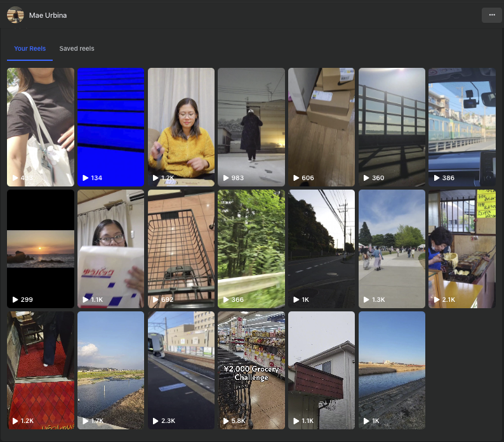Open the 386-view train window reel
Screen dimensions: 504x442
point(461,127)
